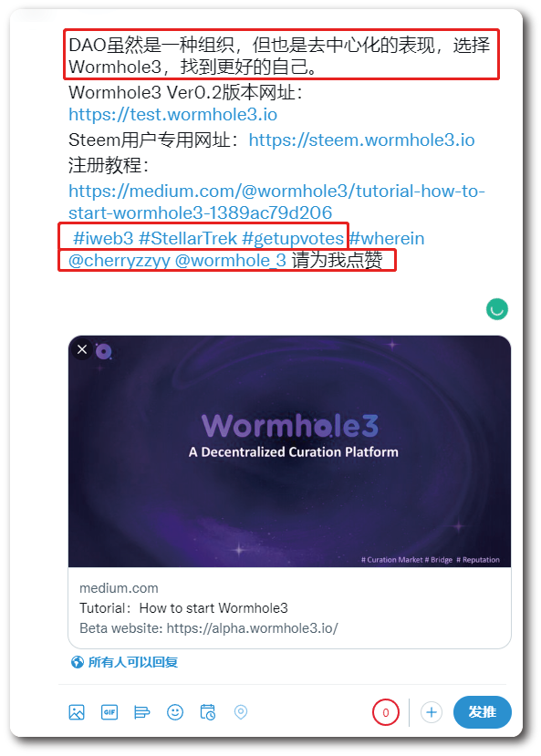Viewport: 541px width, 756px height.
Task: Click the character count circle indicator
Action: [x=385, y=712]
